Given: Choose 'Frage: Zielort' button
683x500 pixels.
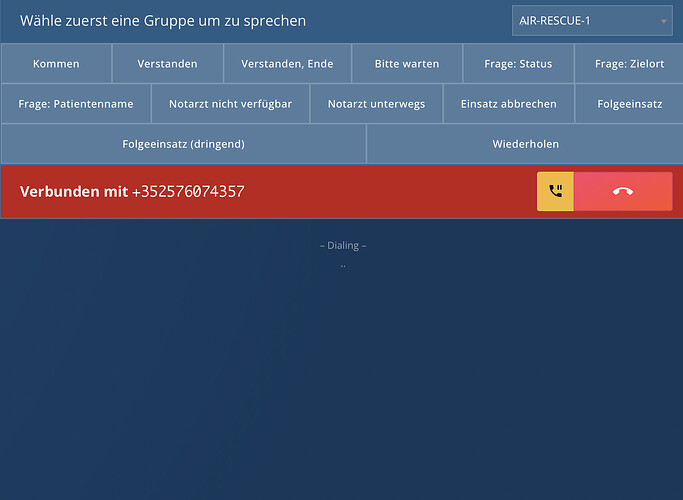Looking at the screenshot, I should point(629,64).
